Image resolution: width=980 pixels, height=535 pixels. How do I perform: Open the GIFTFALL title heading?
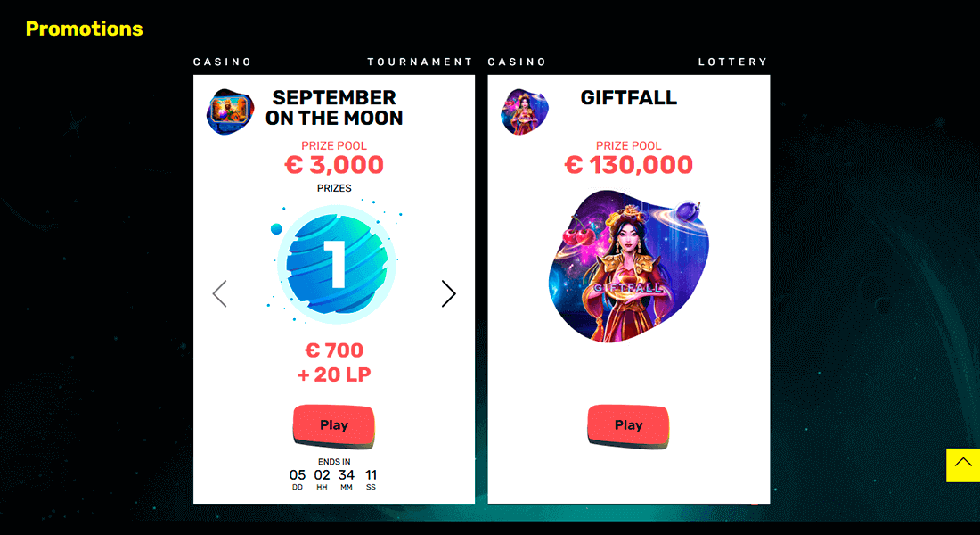(x=628, y=97)
